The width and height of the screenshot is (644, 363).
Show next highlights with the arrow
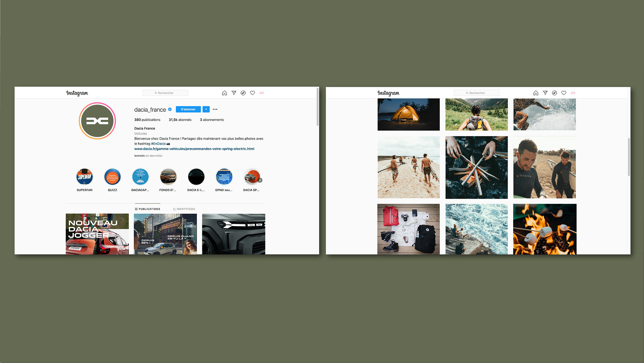[260, 180]
